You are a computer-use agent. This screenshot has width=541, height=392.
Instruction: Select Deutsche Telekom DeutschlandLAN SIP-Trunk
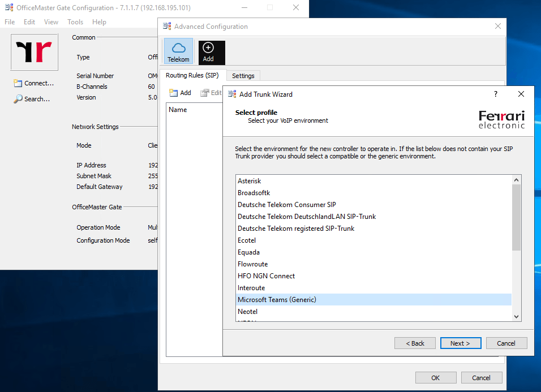pos(374,217)
